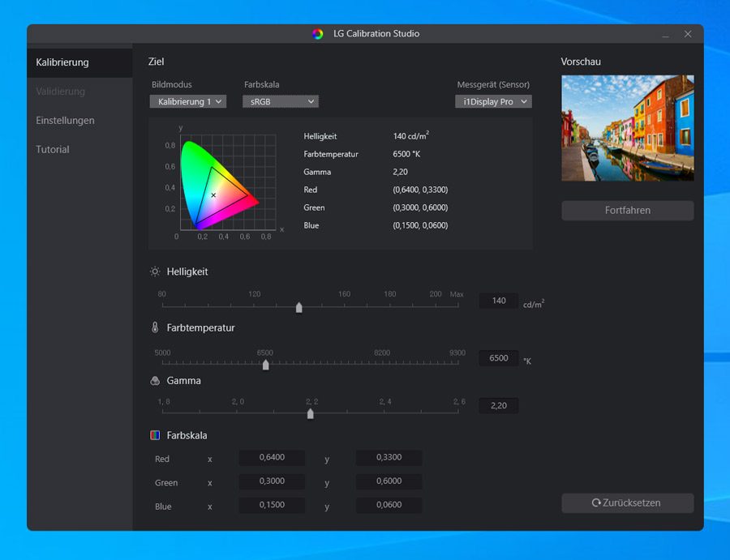730x560 pixels.
Task: Click the Vorschau heading
Action: (x=581, y=62)
